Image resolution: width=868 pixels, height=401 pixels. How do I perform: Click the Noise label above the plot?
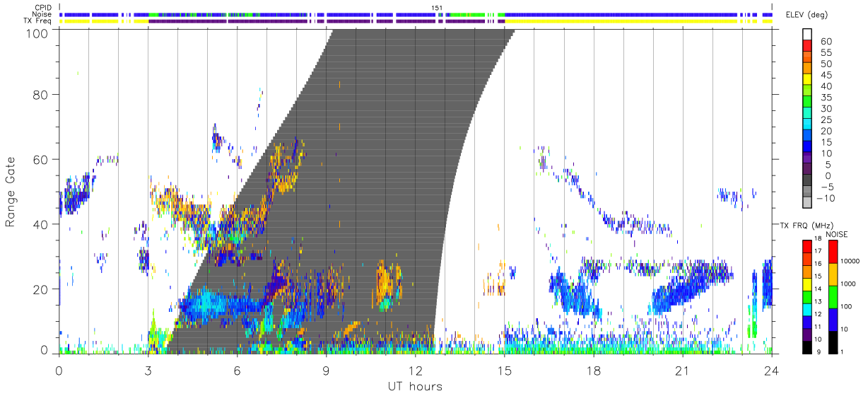pyautogui.click(x=42, y=14)
